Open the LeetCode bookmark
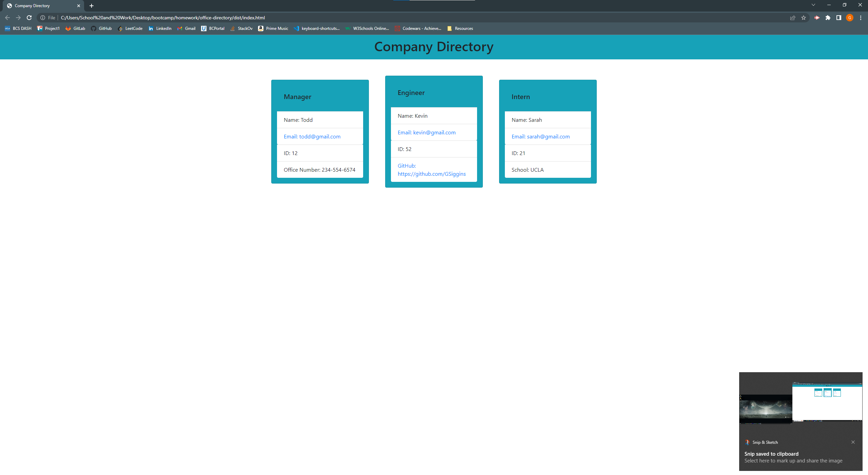868x475 pixels. click(x=130, y=28)
